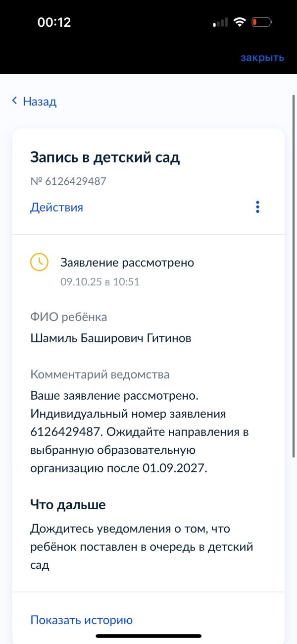Open the "Действия" actions menu
The width and height of the screenshot is (297, 644).
(x=56, y=207)
